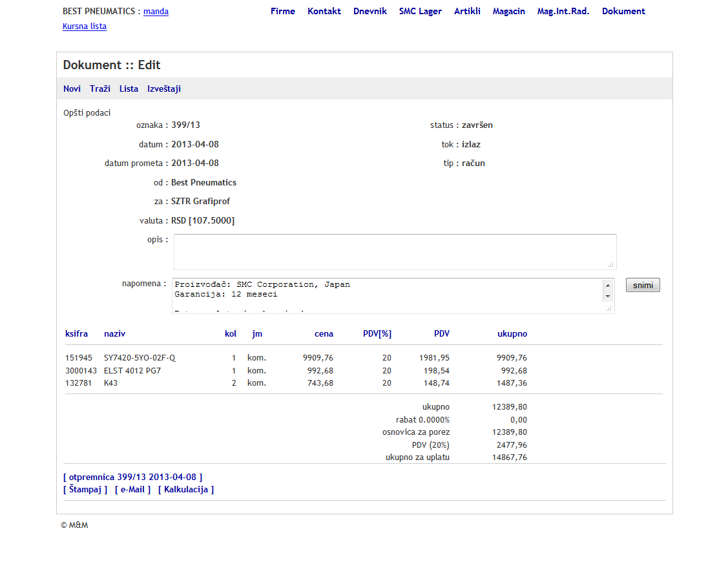Click document number 399/13 in oznaka

point(186,125)
